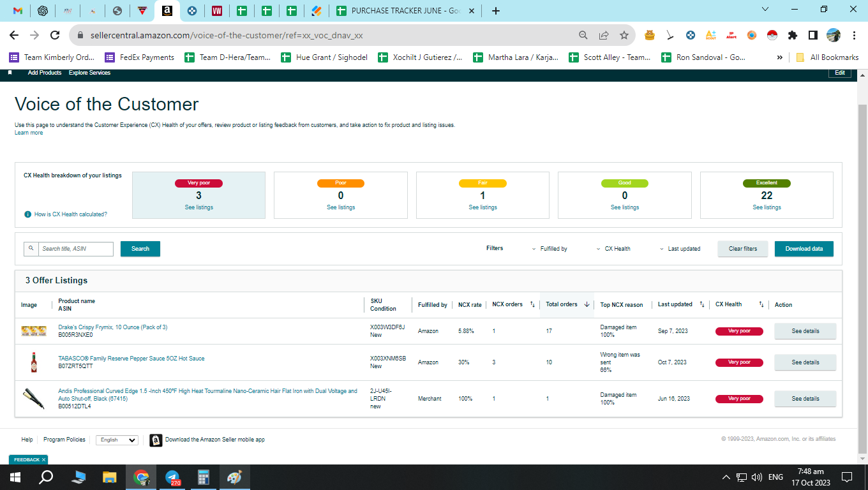
Task: Open Chrome's three-dot menu
Action: [x=853, y=35]
